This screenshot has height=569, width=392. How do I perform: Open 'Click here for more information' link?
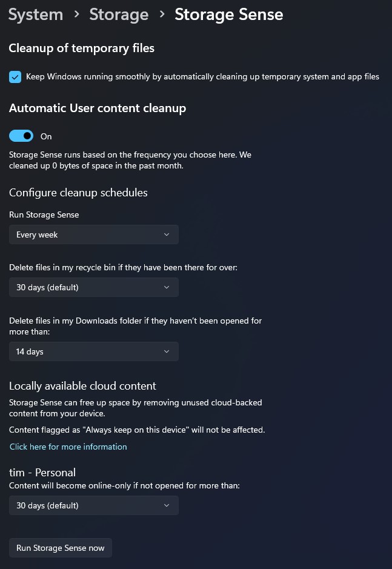(68, 447)
